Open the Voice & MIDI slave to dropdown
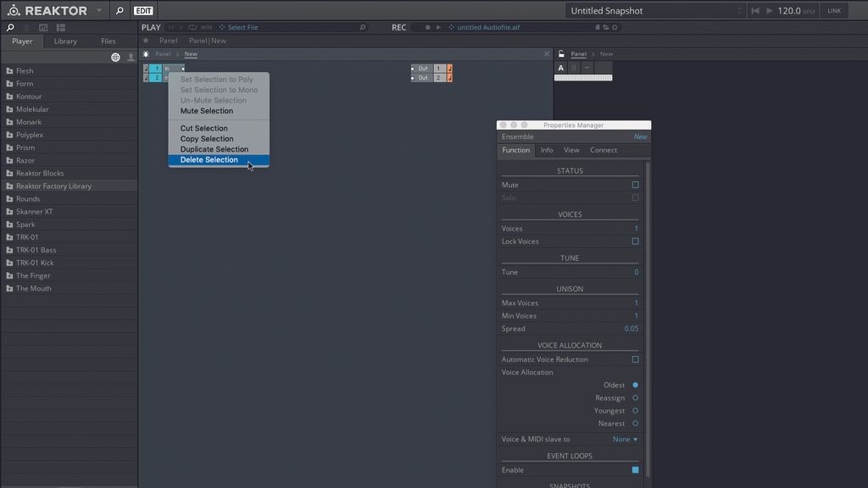 624,439
